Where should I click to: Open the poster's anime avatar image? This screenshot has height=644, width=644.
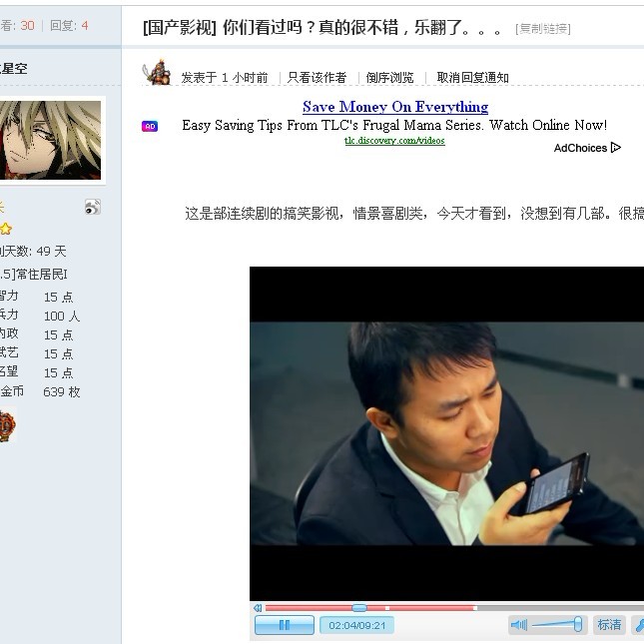coord(50,140)
